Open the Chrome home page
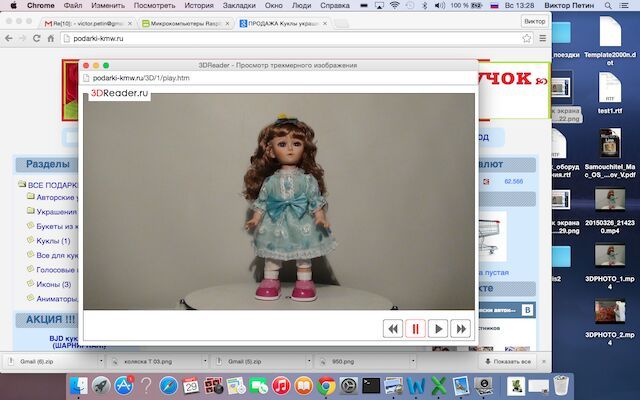 click(51, 38)
